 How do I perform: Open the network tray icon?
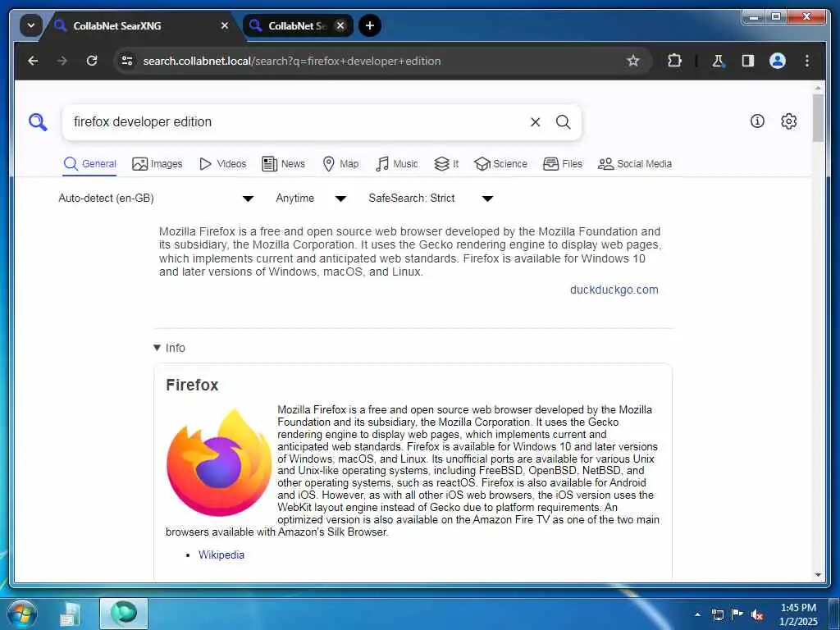point(717,614)
